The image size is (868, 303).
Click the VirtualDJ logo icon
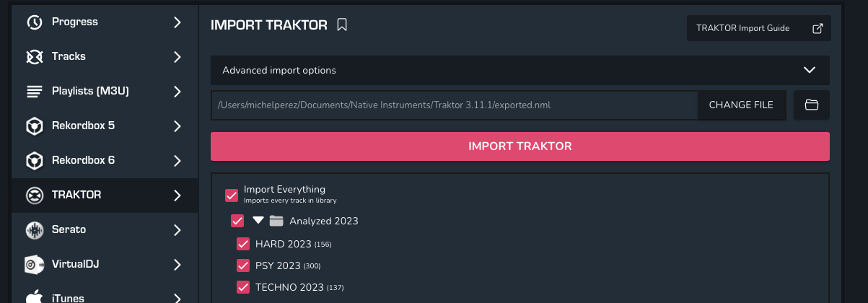(x=34, y=264)
